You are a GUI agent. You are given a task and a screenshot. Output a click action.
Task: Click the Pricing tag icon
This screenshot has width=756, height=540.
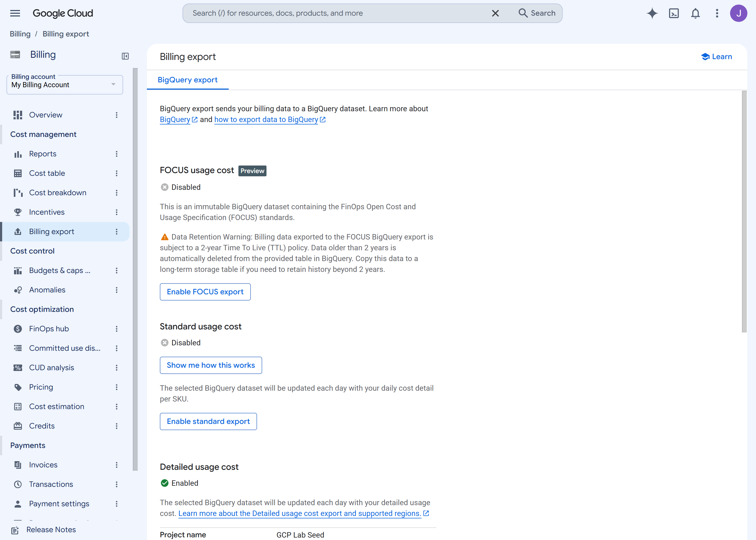pyautogui.click(x=18, y=387)
